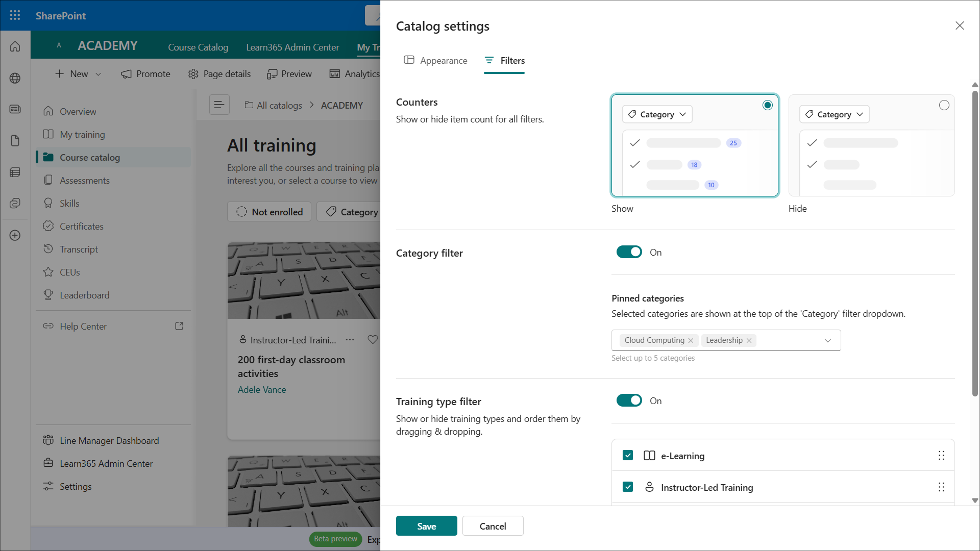The width and height of the screenshot is (980, 551).
Task: Grab the e-Learning drag handle
Action: [941, 456]
